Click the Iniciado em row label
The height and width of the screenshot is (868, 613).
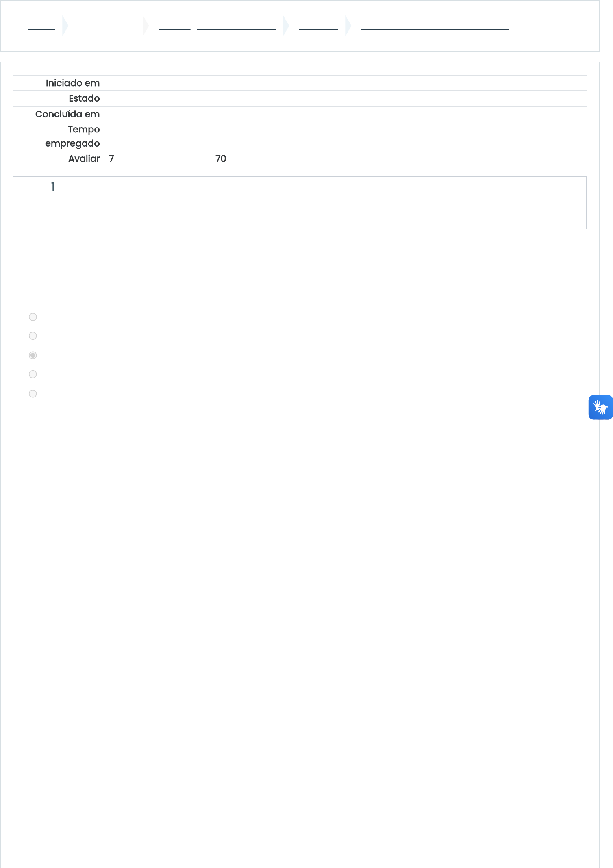click(x=73, y=83)
